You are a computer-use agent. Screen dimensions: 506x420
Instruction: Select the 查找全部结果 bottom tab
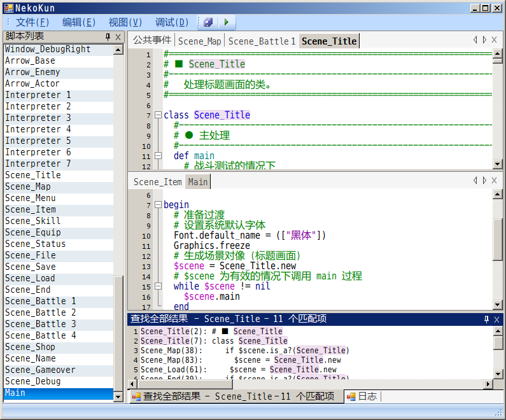coord(237,396)
